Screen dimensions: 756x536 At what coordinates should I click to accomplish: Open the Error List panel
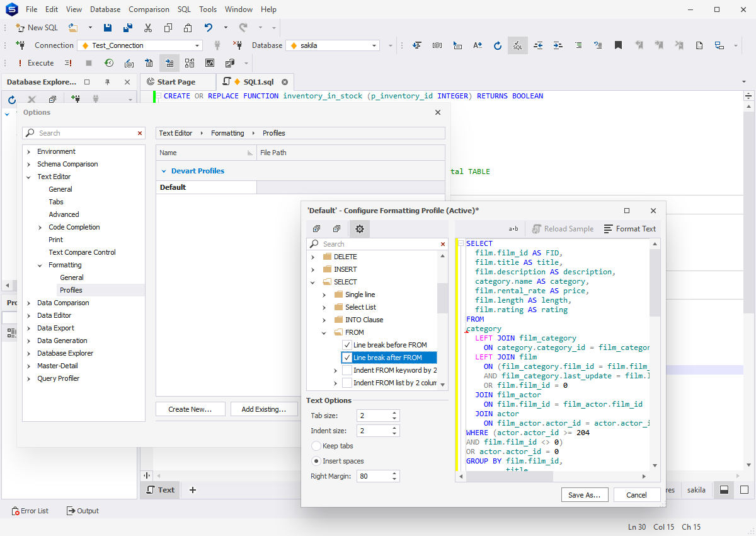30,511
